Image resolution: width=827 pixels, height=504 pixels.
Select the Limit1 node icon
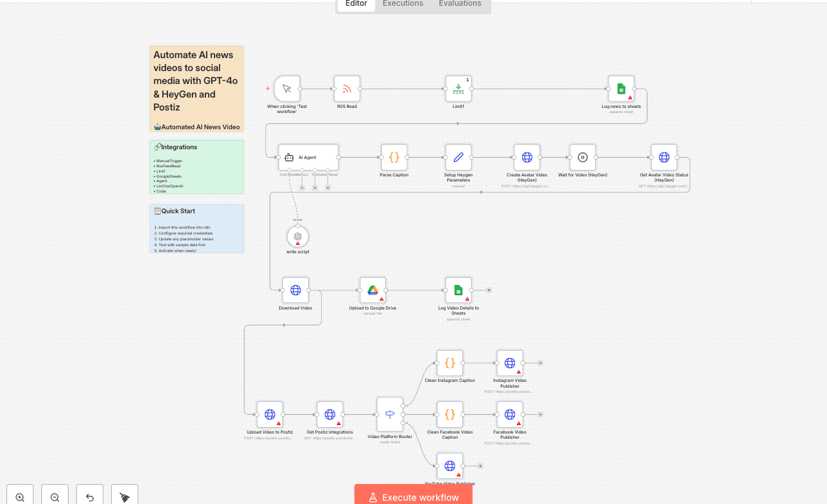tap(458, 89)
